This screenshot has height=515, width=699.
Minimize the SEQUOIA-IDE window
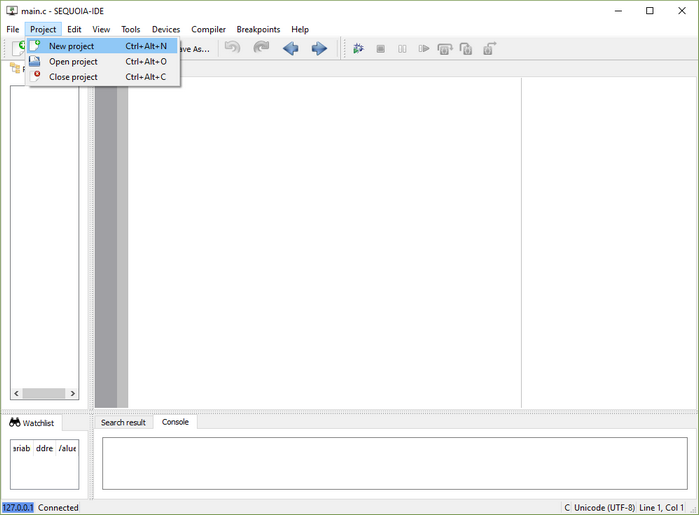(618, 11)
